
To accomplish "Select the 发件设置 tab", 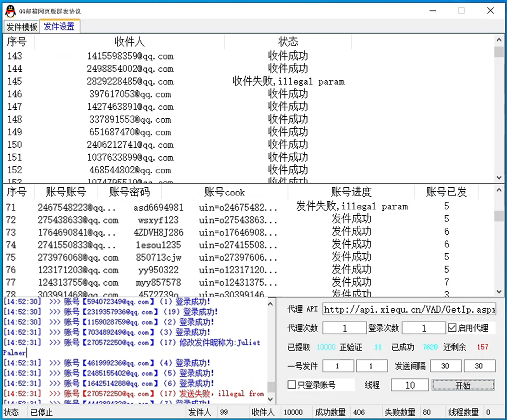I will tap(59, 27).
